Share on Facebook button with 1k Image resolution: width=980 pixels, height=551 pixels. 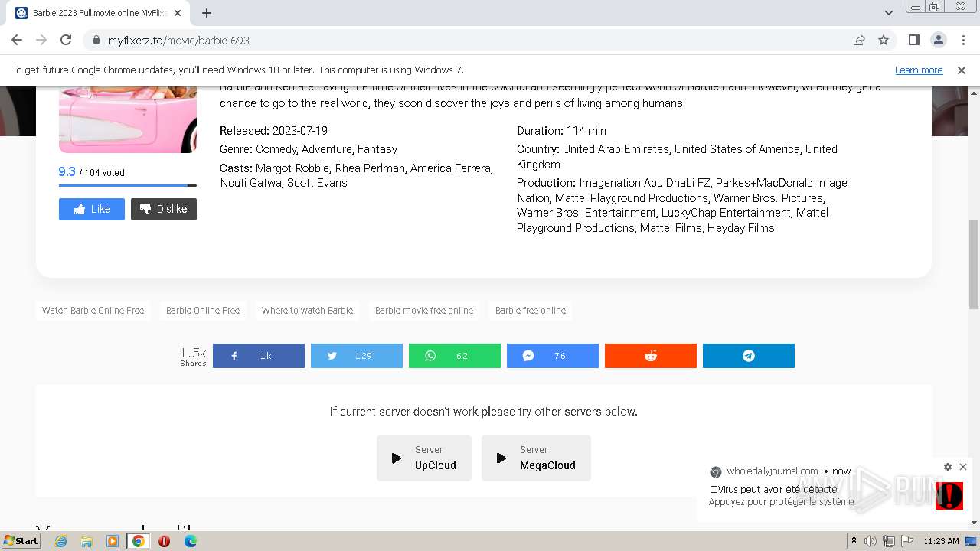tap(259, 356)
